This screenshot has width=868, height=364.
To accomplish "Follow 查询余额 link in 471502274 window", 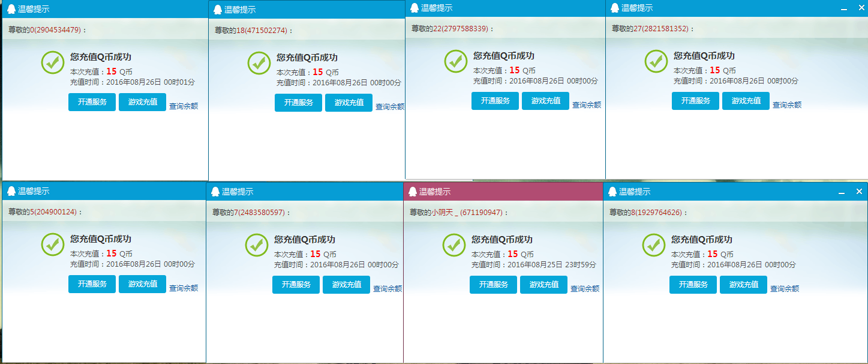I will (390, 107).
